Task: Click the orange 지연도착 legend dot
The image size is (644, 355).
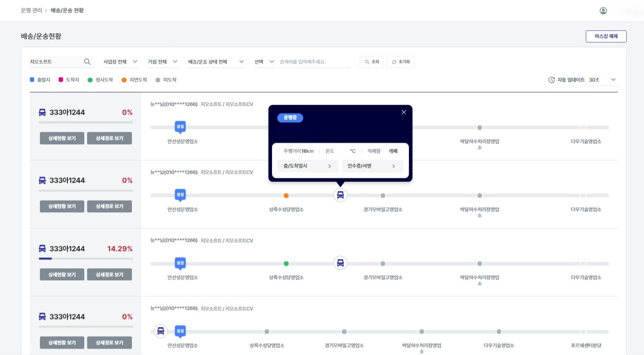Action: pyautogui.click(x=124, y=80)
